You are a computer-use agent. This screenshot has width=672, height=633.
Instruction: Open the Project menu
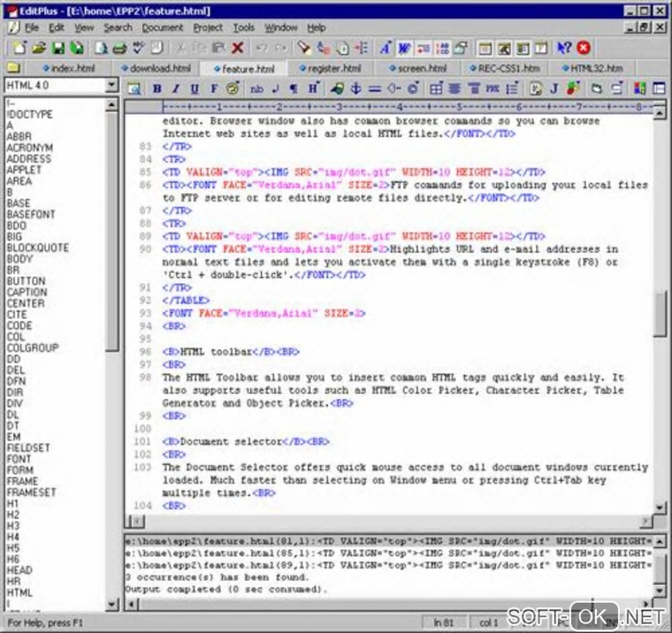[x=208, y=28]
